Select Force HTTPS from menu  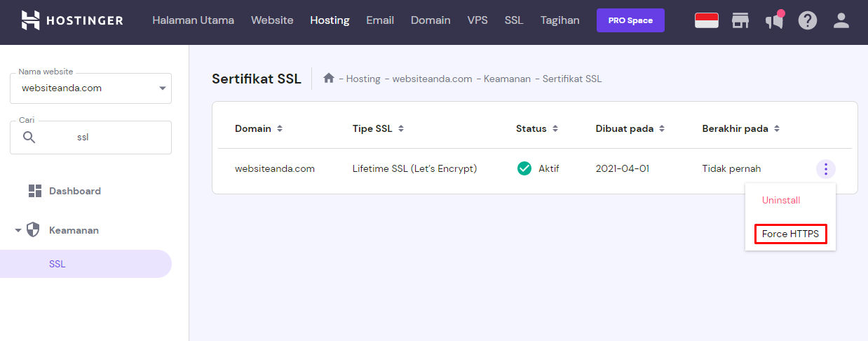[790, 234]
